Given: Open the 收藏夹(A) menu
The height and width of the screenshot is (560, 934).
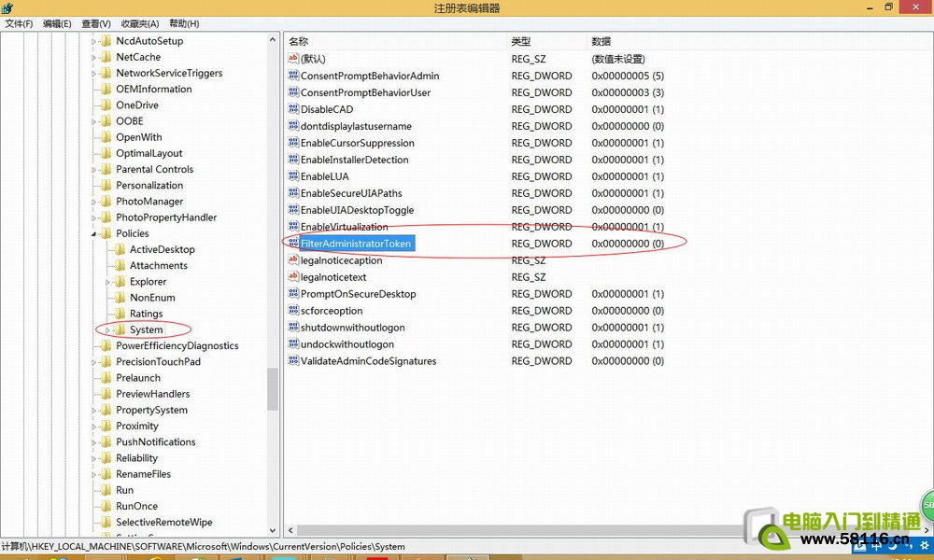Looking at the screenshot, I should click(x=140, y=24).
